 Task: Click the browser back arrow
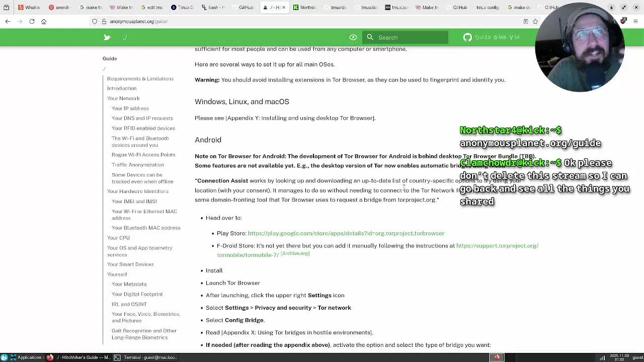(8, 22)
